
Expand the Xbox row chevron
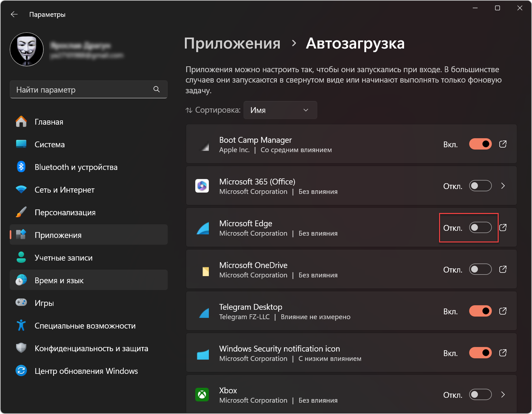coord(503,395)
